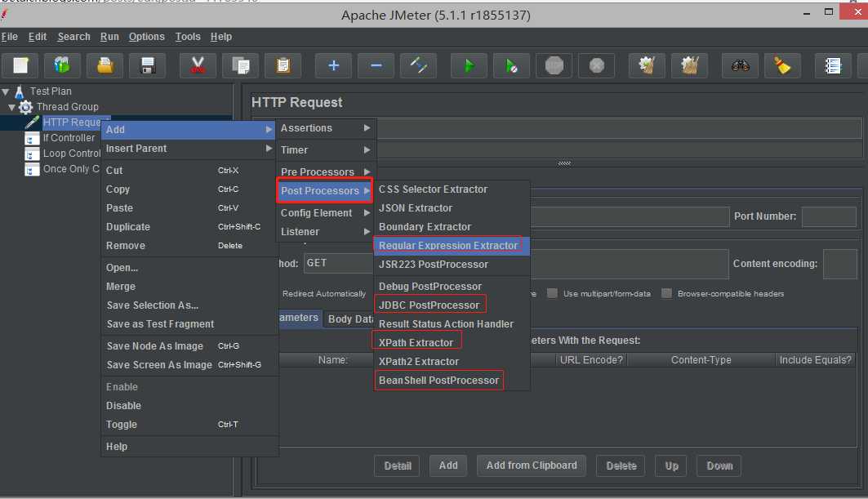Open the File menu
Viewport: 868px width, 499px height.
click(10, 37)
